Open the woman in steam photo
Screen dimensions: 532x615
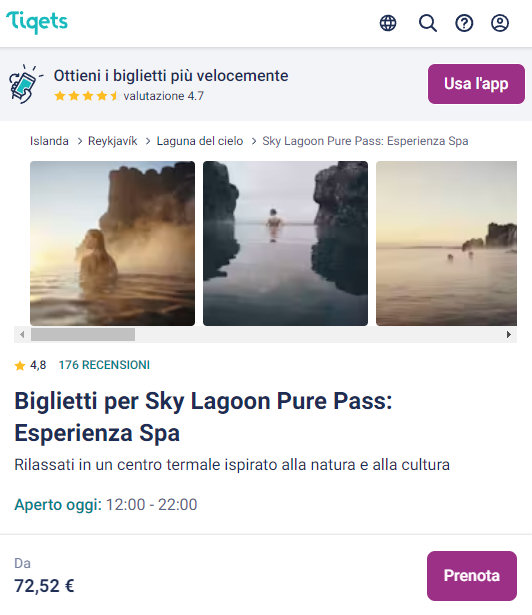pyautogui.click(x=112, y=243)
